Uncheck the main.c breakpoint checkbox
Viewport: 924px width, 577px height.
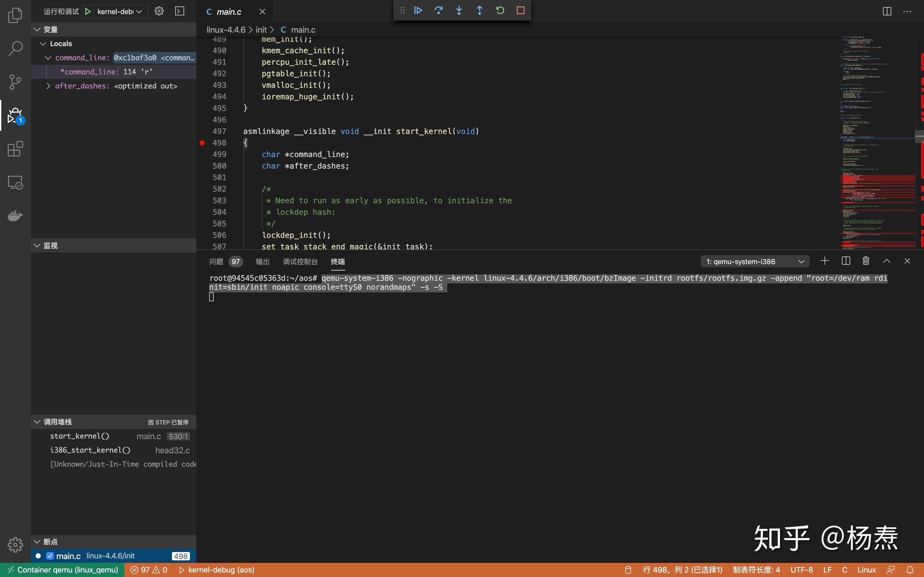[50, 556]
